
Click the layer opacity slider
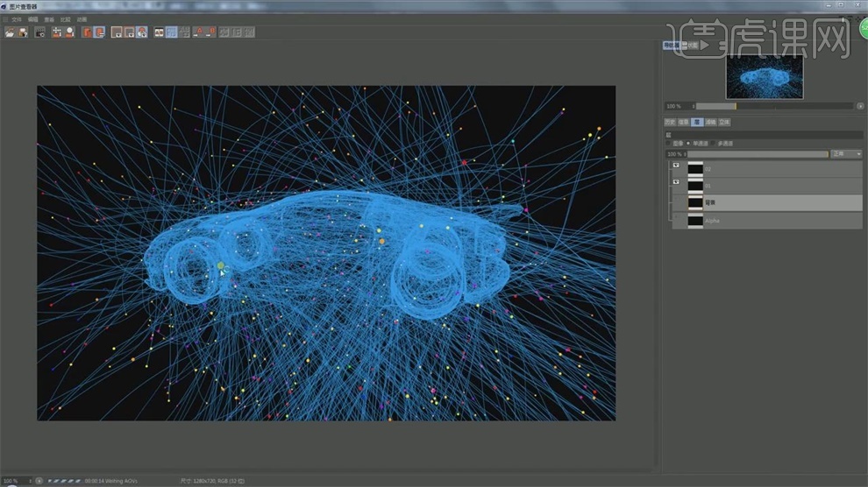758,154
